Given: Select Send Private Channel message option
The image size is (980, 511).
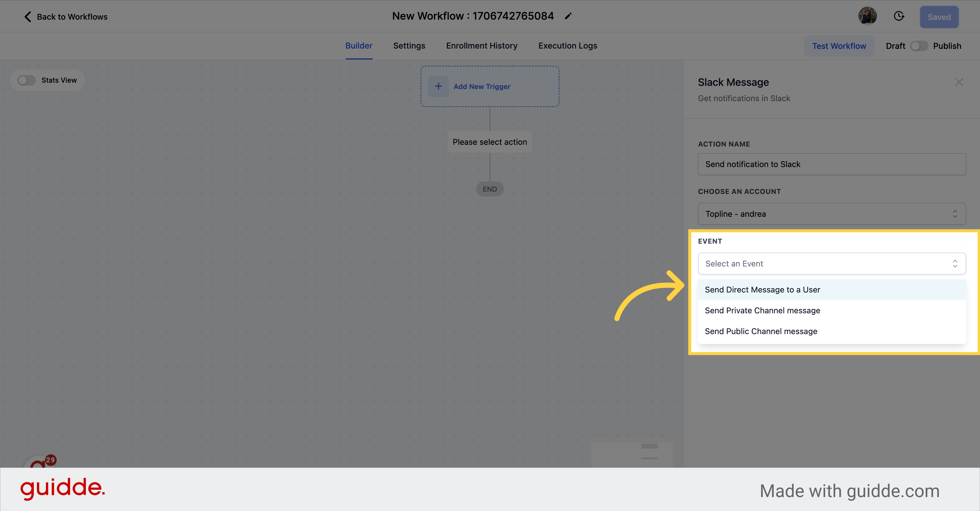Looking at the screenshot, I should click(x=831, y=310).
